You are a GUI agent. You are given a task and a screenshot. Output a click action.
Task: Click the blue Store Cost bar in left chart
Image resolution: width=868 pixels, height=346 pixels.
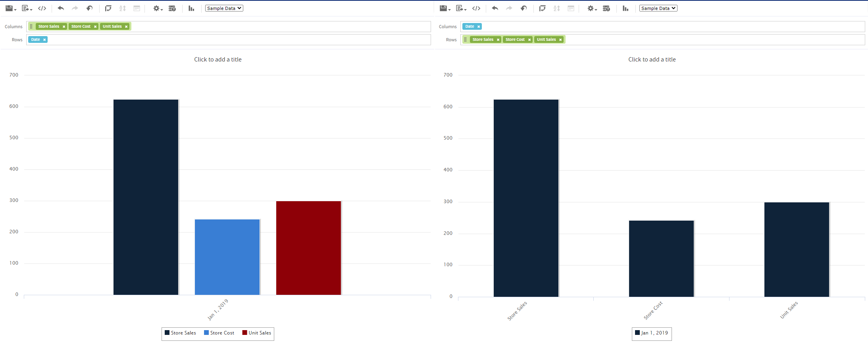pyautogui.click(x=227, y=257)
